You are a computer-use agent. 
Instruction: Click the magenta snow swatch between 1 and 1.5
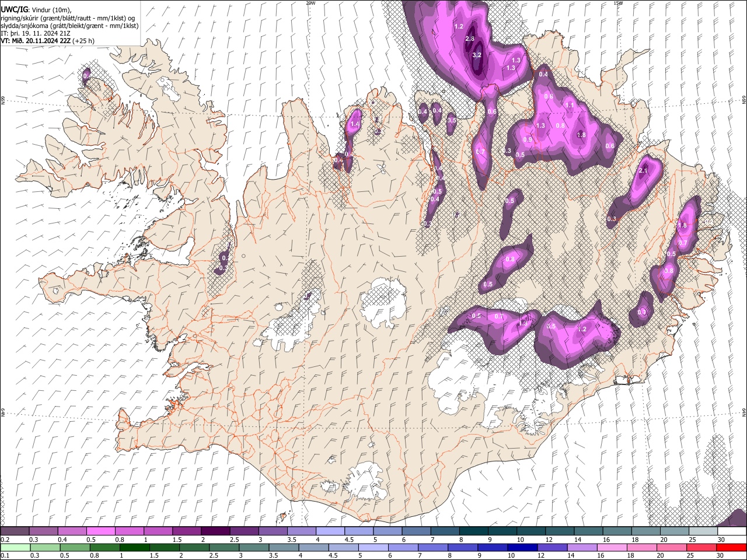coord(158,531)
